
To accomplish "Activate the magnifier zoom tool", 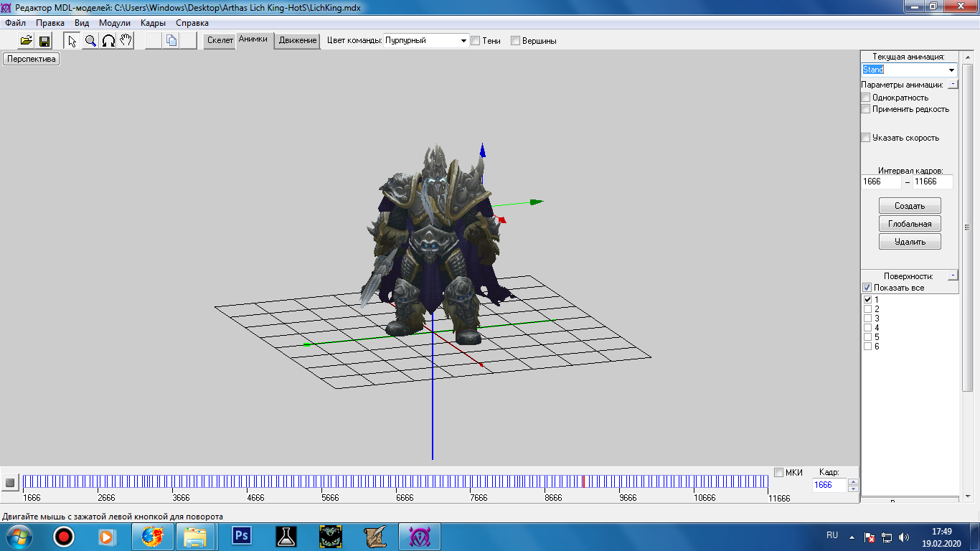I will click(90, 41).
